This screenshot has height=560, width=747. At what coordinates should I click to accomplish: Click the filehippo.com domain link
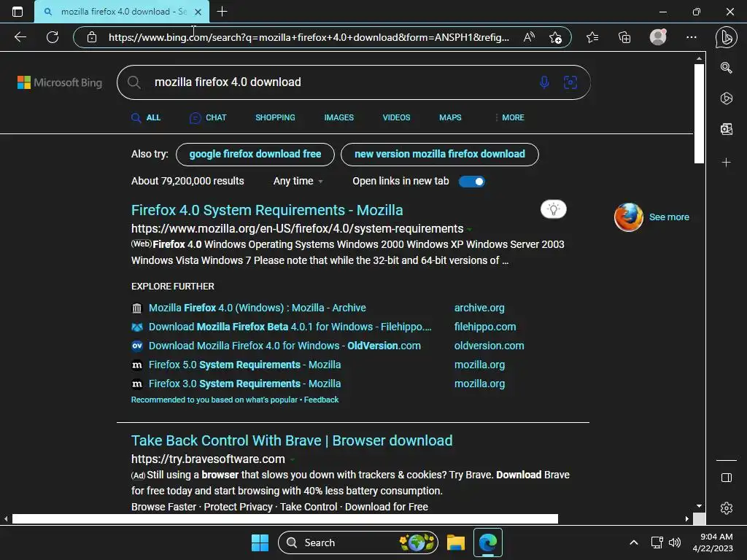tap(485, 327)
